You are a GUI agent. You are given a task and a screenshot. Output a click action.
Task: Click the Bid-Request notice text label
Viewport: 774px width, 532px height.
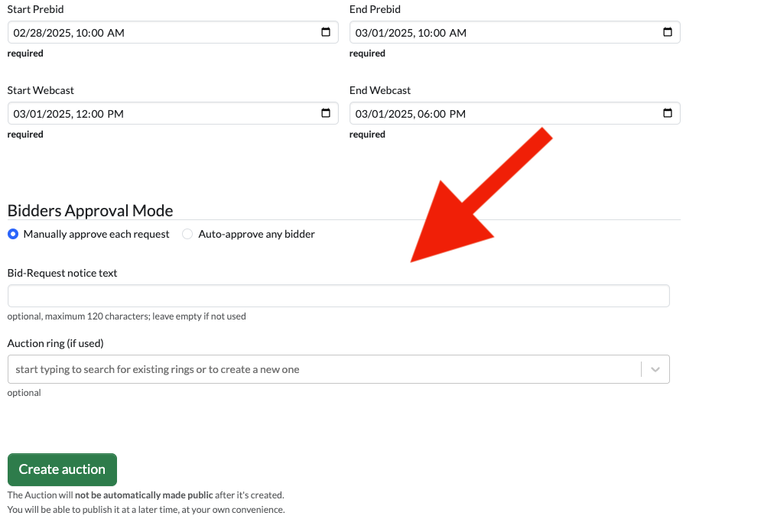62,273
